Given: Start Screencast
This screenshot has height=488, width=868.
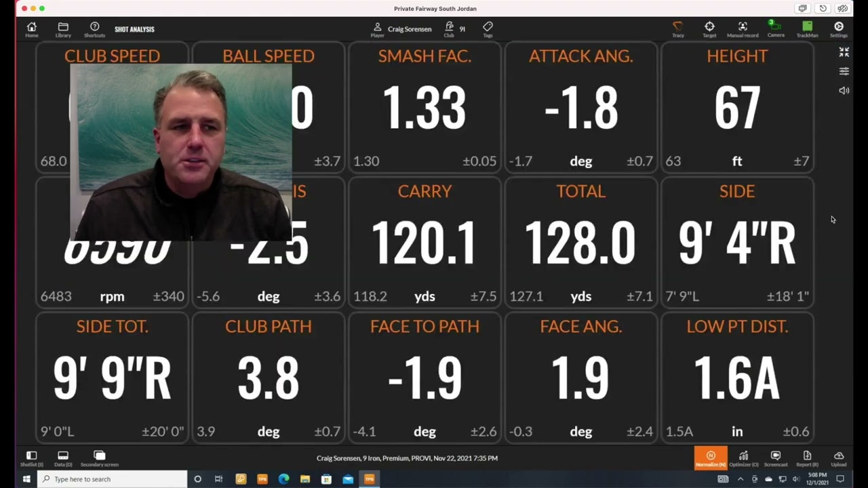Looking at the screenshot, I should [776, 459].
